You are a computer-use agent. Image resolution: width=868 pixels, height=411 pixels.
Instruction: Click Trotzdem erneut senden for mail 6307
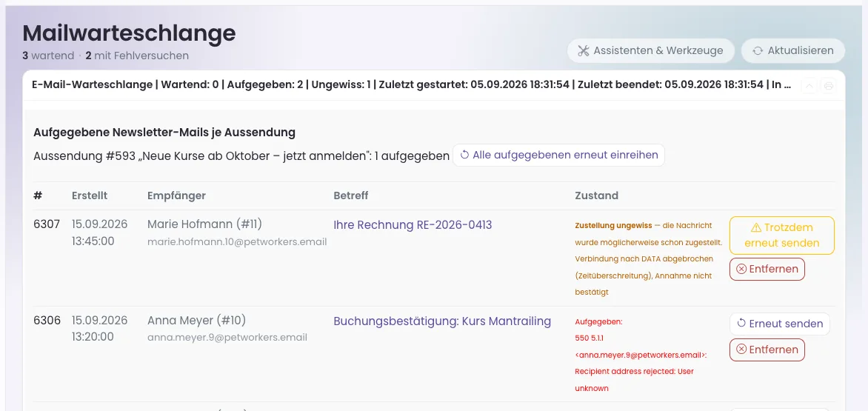[x=781, y=235]
